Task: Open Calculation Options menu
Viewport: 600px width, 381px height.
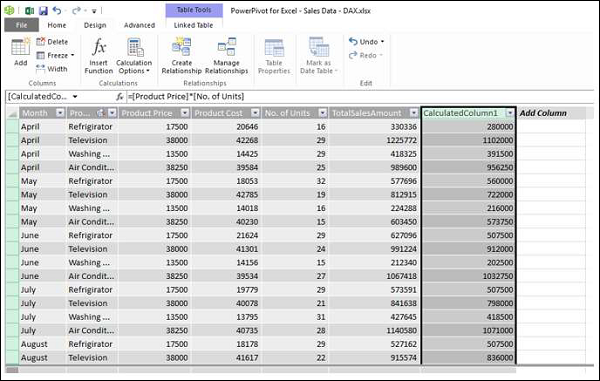Action: (x=134, y=56)
